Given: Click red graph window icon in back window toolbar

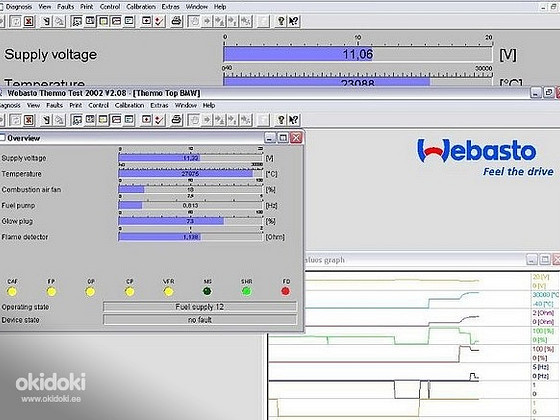Looking at the screenshot, I should tap(116, 21).
